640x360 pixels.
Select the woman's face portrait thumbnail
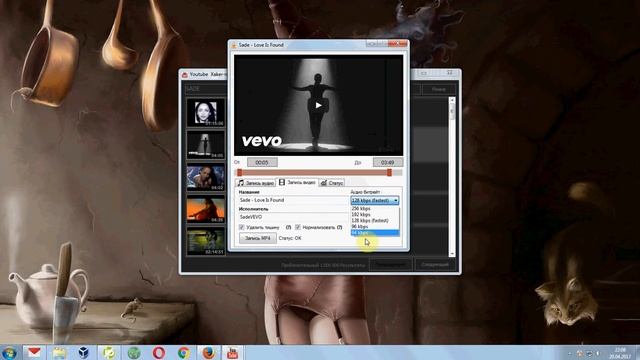click(206, 112)
